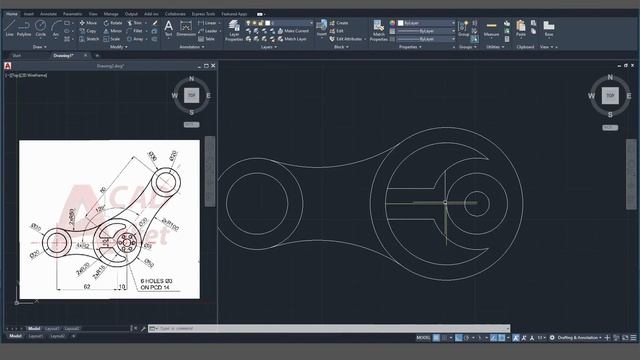Select the Group tool

(x=463, y=29)
